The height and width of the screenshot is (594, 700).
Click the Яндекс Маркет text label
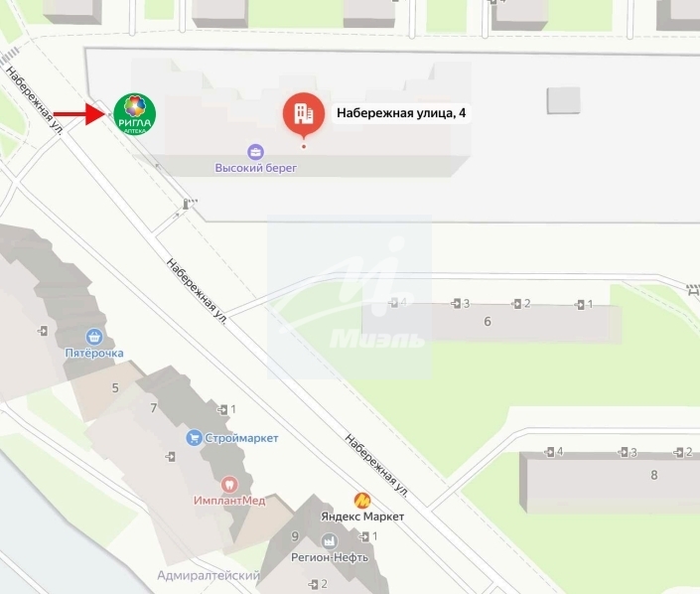coord(362,517)
